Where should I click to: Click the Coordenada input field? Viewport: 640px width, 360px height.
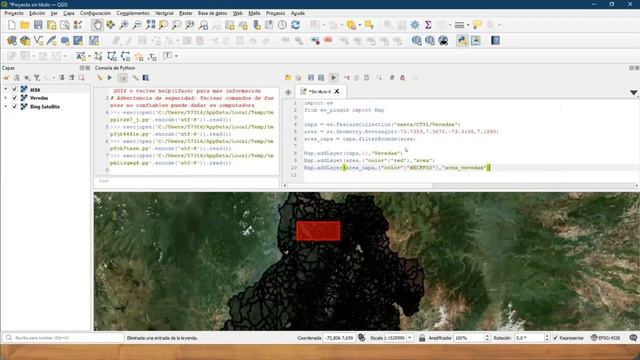[340, 338]
